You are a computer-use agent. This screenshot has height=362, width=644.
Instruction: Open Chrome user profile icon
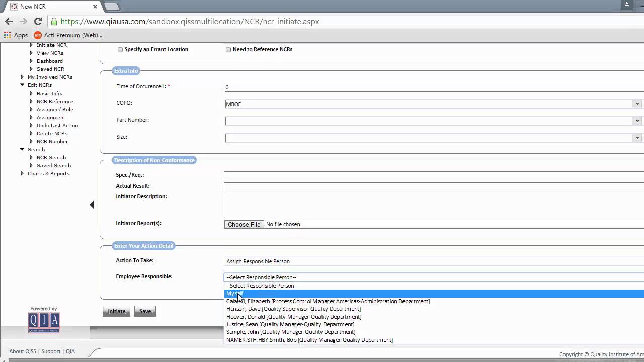coord(627,4)
